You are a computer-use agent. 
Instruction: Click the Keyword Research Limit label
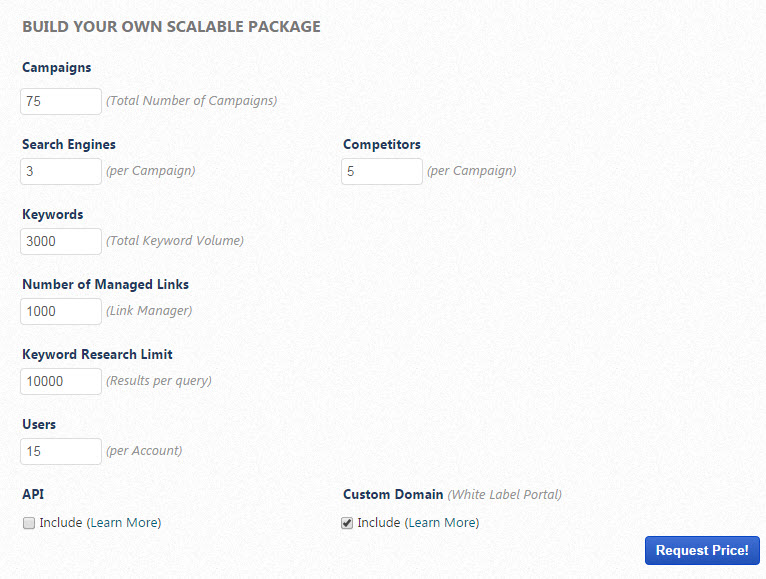coord(97,355)
